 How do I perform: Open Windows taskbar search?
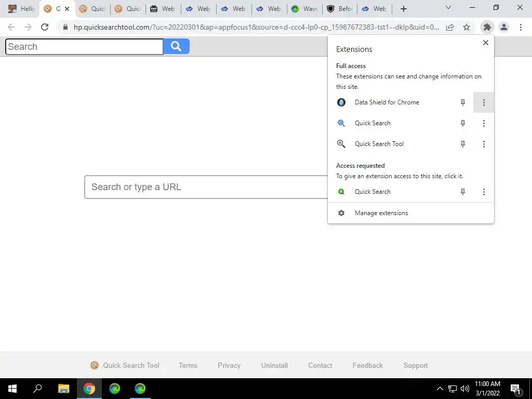(37, 389)
